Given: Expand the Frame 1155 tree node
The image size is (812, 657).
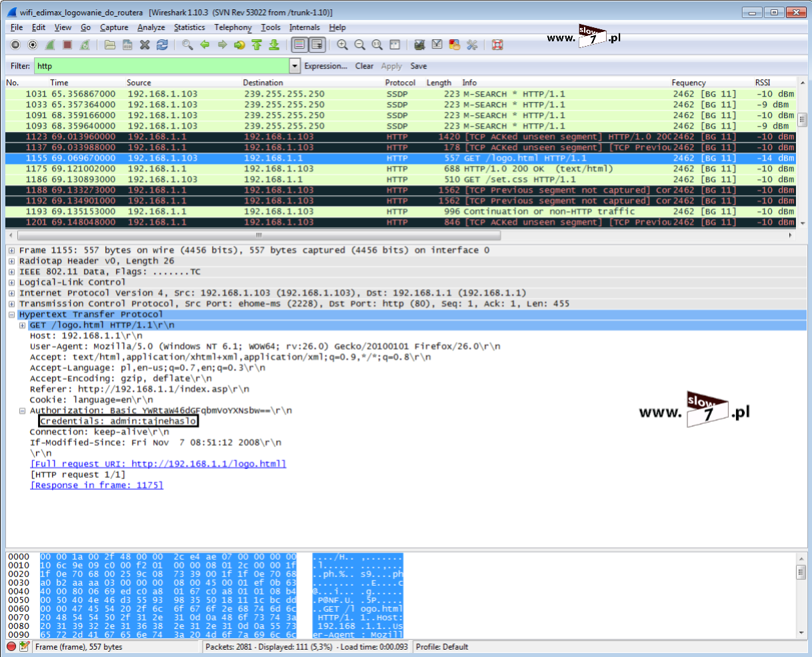Looking at the screenshot, I should tap(12, 251).
